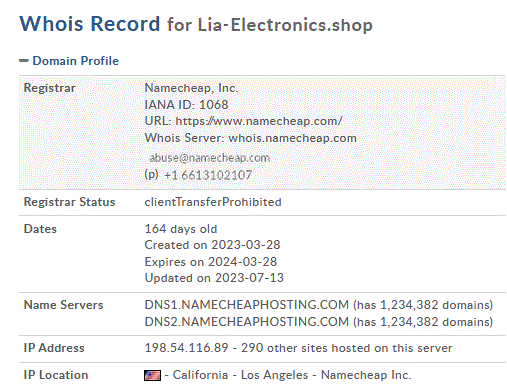Click the US flag icon in IP Location
This screenshot has height=388, width=507.
(152, 375)
